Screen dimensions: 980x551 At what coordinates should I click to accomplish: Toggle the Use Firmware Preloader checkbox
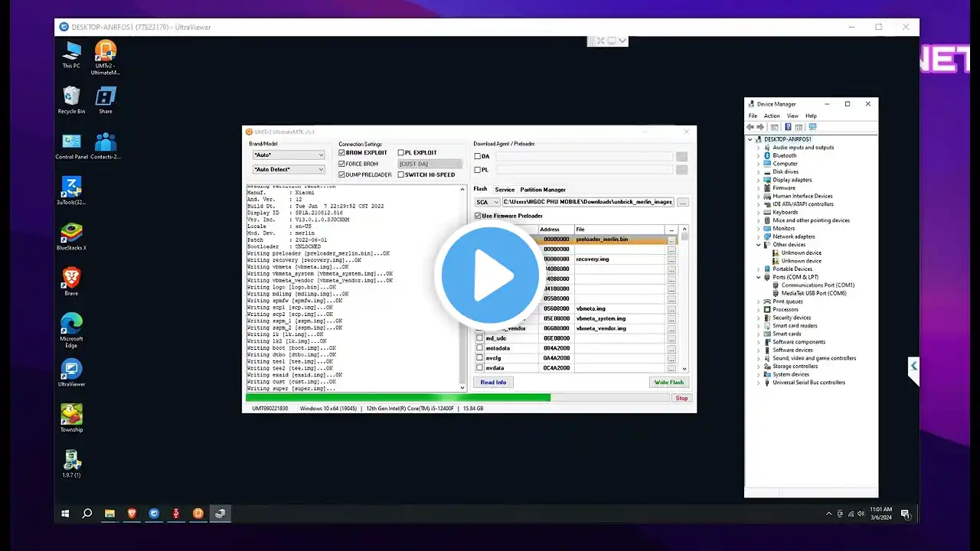479,216
